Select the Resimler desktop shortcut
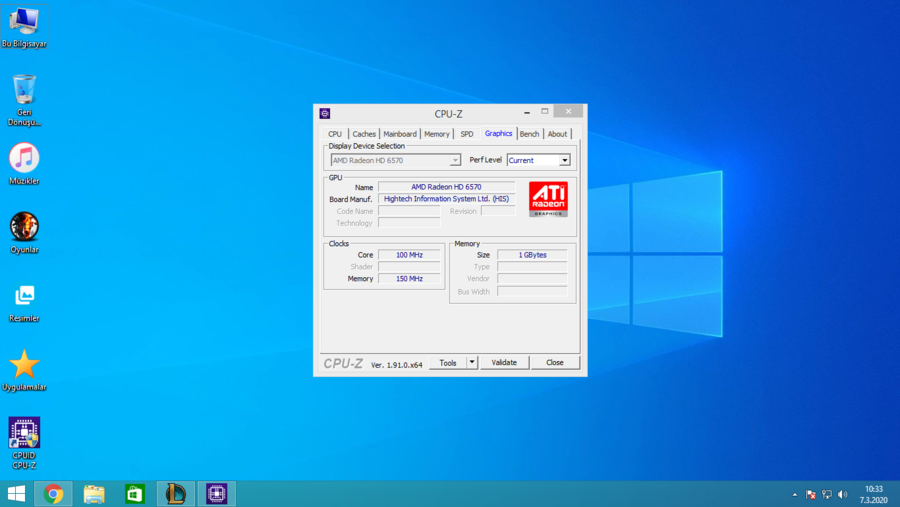 (x=24, y=303)
